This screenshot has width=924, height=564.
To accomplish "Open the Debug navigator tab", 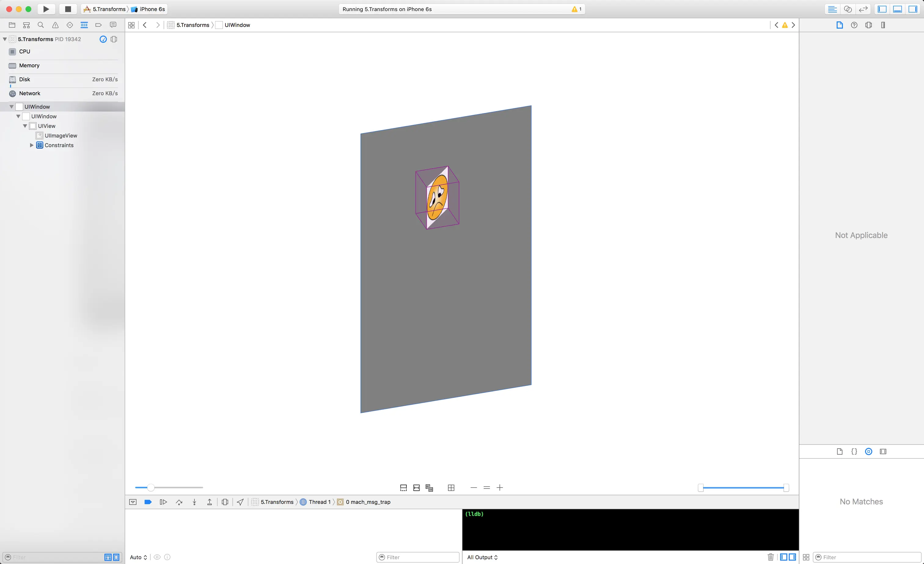I will [x=84, y=25].
